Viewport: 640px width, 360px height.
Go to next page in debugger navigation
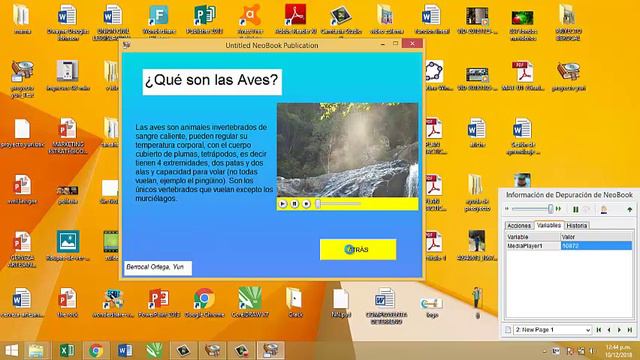point(619,330)
